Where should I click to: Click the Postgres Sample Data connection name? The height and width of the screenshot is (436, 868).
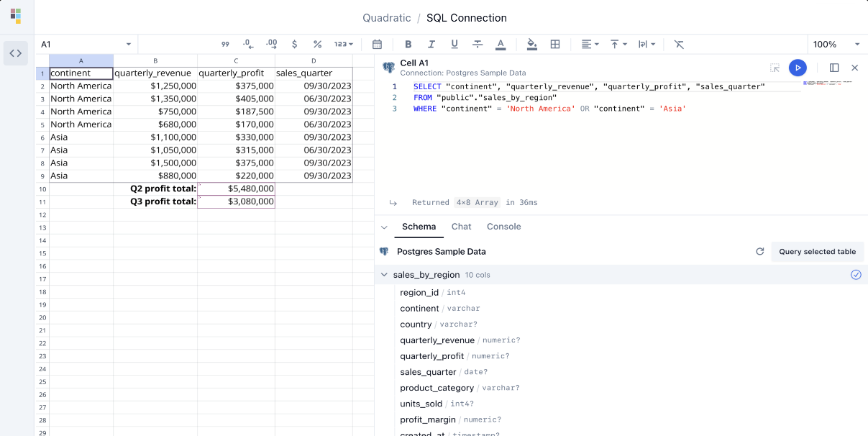click(x=442, y=252)
